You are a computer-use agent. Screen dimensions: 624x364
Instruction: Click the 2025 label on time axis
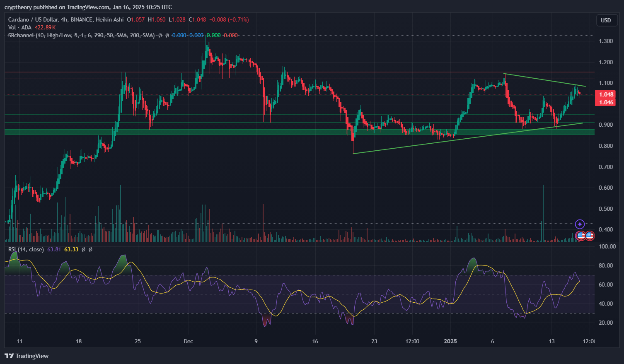pyautogui.click(x=450, y=342)
